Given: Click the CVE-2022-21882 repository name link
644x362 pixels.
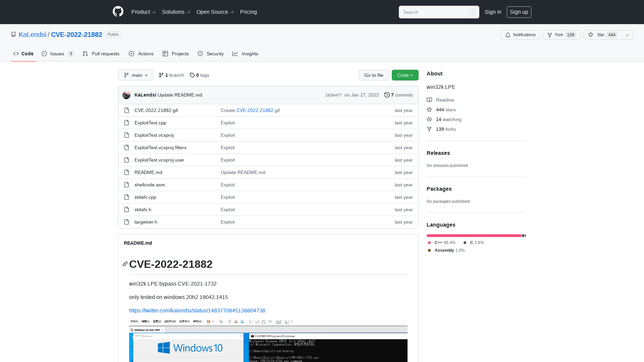Looking at the screenshot, I should (76, 35).
